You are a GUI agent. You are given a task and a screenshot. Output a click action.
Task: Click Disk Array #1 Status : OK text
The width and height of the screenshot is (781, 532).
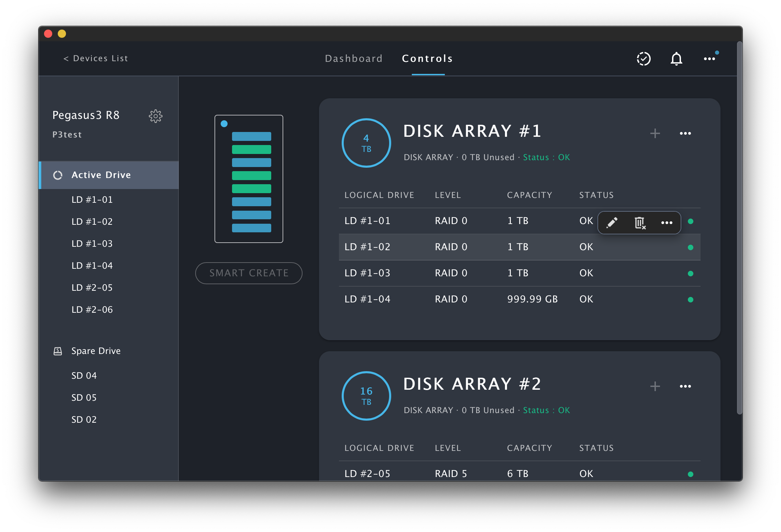point(546,157)
